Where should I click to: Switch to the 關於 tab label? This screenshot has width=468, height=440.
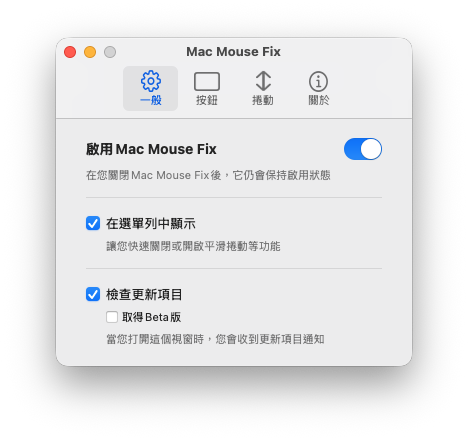[x=319, y=100]
